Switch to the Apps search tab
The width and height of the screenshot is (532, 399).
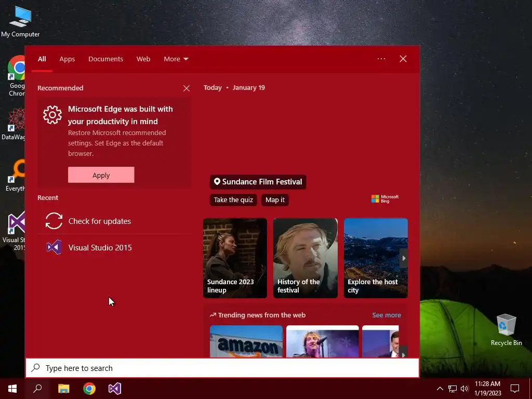click(67, 59)
